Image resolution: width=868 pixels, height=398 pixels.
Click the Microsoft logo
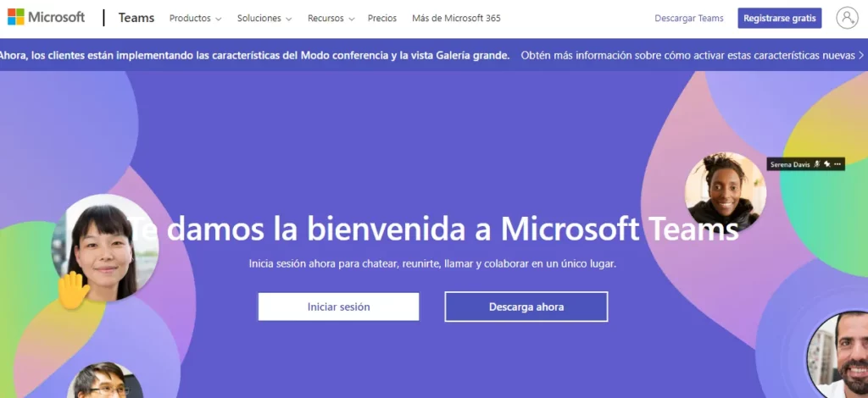47,18
